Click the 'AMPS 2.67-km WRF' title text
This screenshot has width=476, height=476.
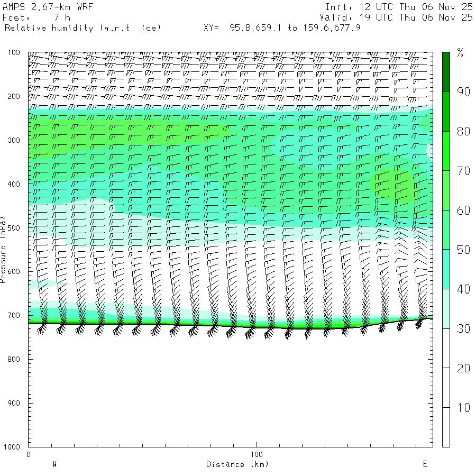(40, 7)
